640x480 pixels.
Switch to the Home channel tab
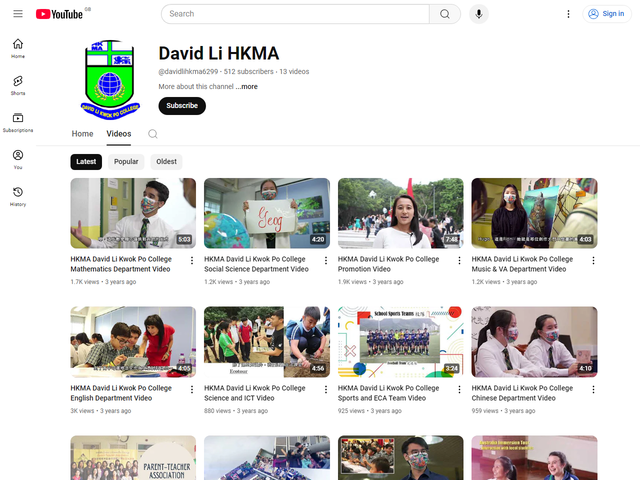pyautogui.click(x=82, y=134)
